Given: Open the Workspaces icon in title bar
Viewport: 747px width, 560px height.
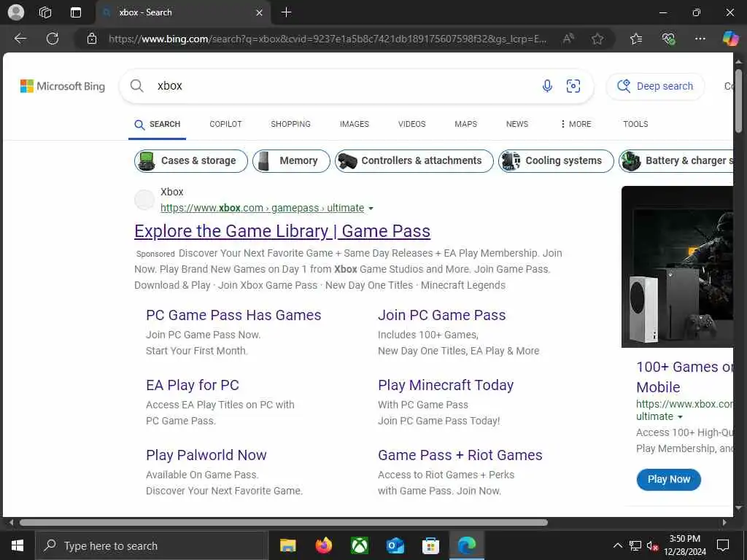Looking at the screenshot, I should [45, 12].
